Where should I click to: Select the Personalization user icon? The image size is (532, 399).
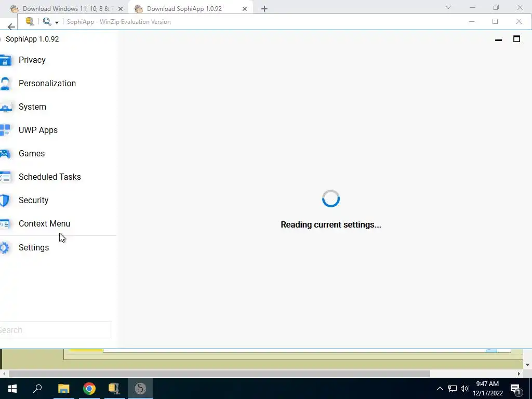click(x=5, y=84)
